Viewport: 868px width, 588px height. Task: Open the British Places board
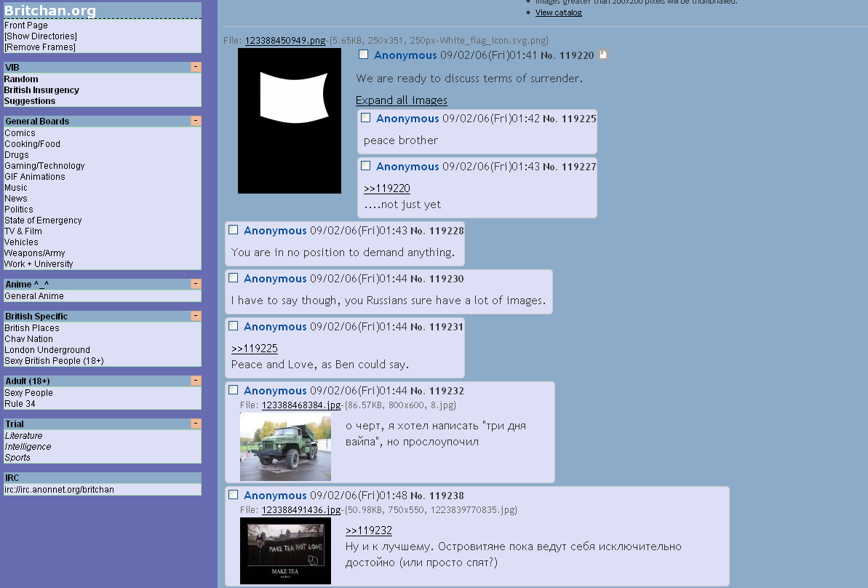point(32,328)
